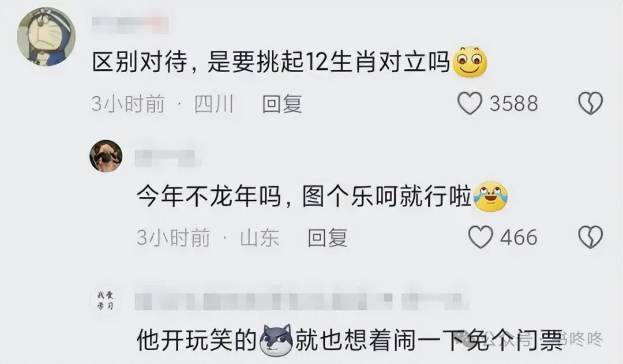Open the Doraemon avatar's profile
Screen dimensions: 623x364
(x=46, y=36)
